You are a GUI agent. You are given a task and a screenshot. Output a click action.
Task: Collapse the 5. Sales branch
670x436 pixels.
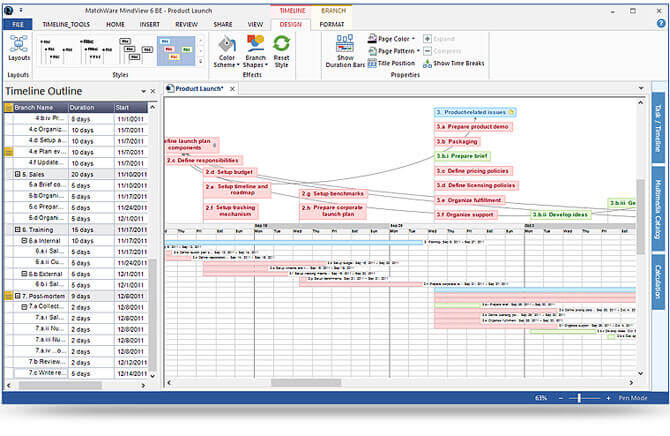pos(18,174)
